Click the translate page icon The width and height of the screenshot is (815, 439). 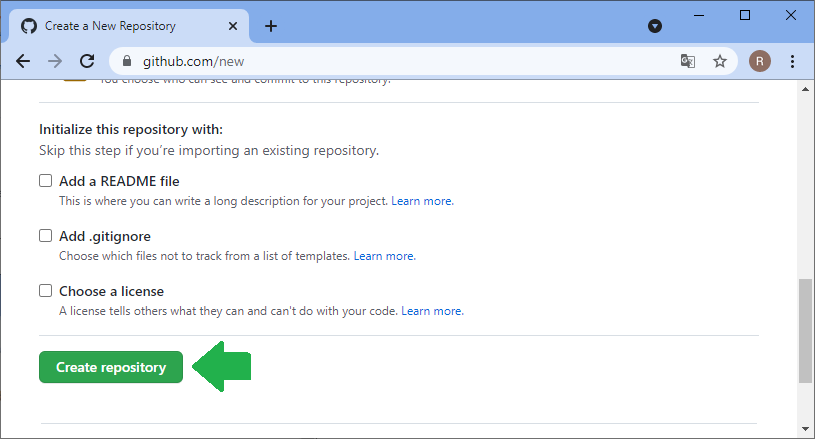pyautogui.click(x=688, y=61)
